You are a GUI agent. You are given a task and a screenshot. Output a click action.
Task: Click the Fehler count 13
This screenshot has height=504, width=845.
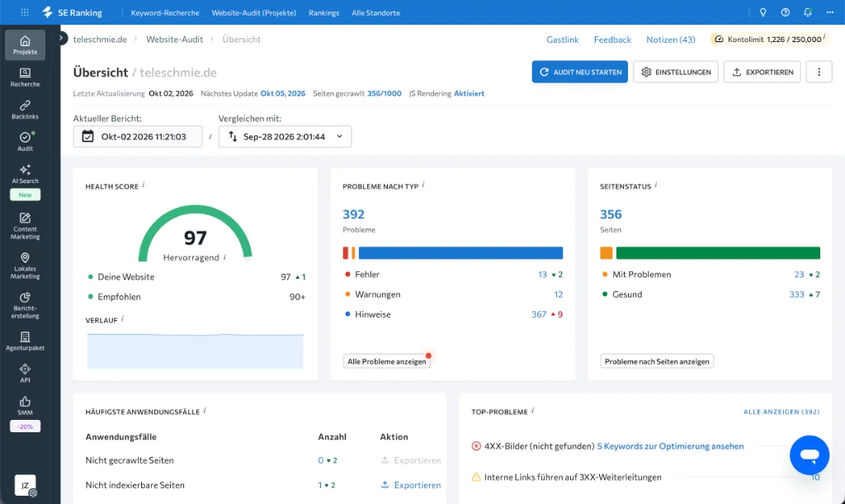542,274
